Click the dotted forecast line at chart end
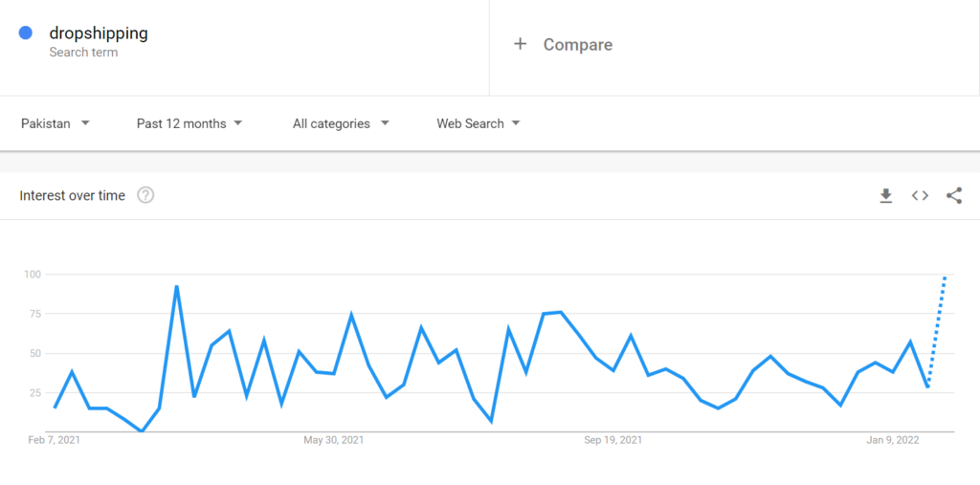This screenshot has width=980, height=485. [x=937, y=331]
